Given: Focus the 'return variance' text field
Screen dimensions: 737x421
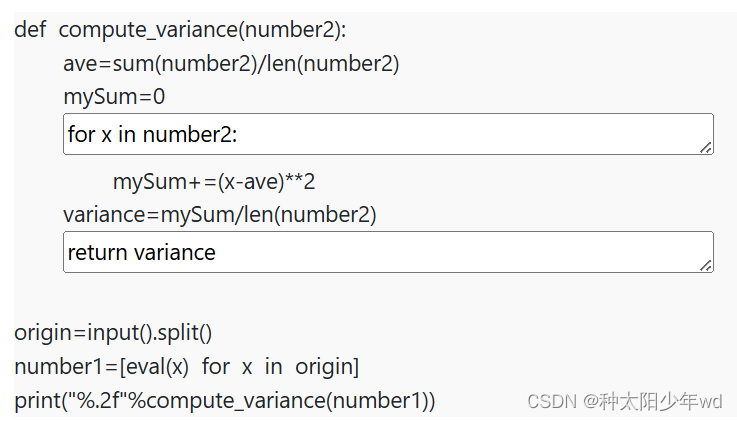Looking at the screenshot, I should tap(388, 252).
